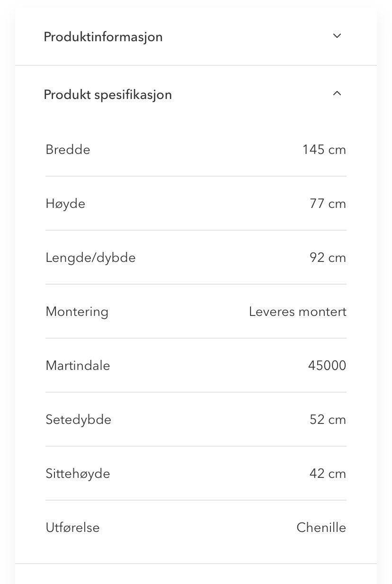Click the 42 cm seat height value

pyautogui.click(x=328, y=474)
